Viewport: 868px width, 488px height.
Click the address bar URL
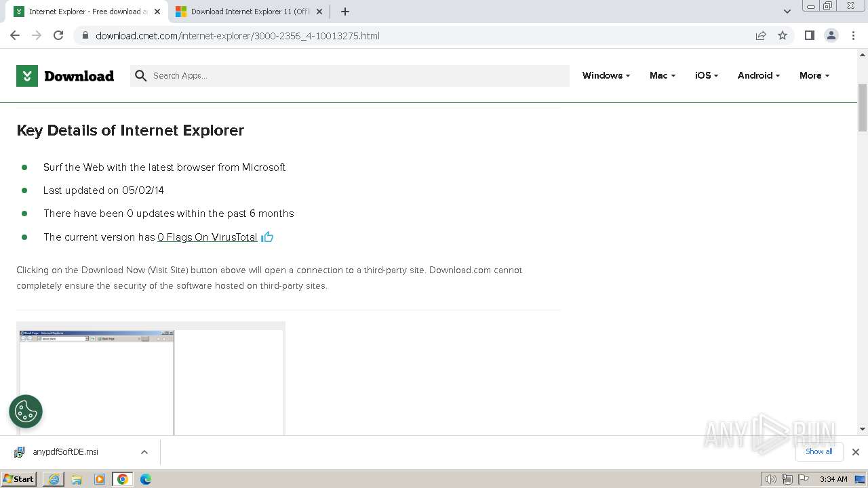[x=237, y=36]
